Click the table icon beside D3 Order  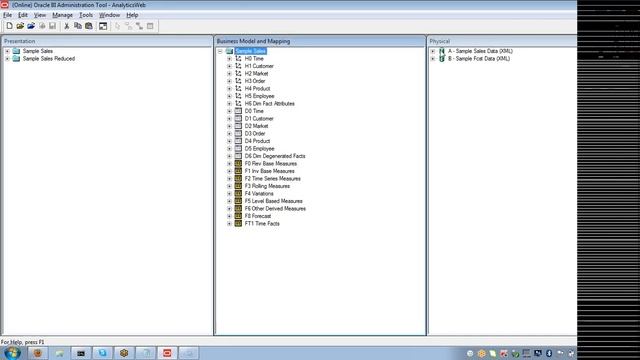click(x=238, y=133)
